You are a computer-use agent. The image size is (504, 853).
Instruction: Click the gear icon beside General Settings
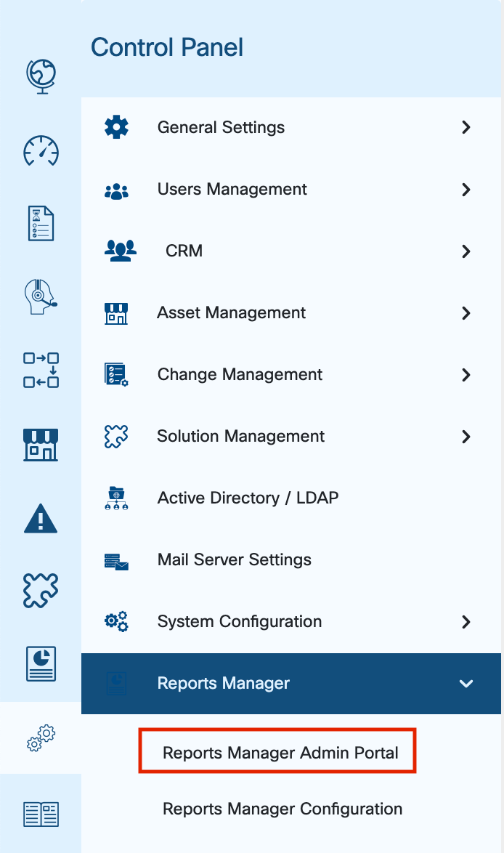pos(116,127)
